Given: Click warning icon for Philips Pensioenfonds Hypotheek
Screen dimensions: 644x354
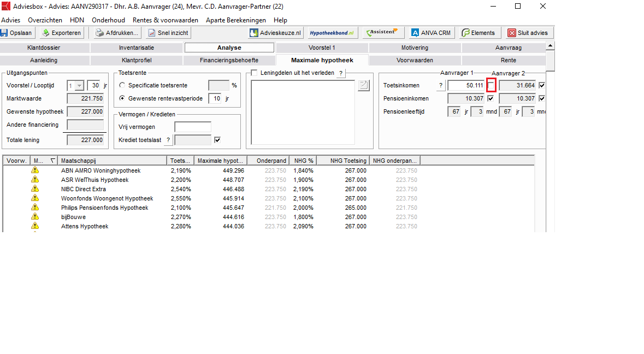Looking at the screenshot, I should pyautogui.click(x=35, y=208).
